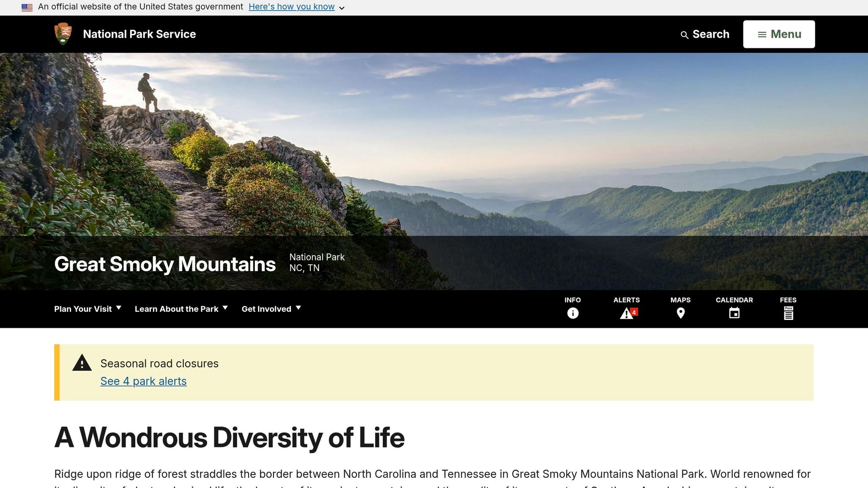Expand the 'Here's how you know' chevron
Viewport: 868px width, 488px height.
tap(342, 8)
